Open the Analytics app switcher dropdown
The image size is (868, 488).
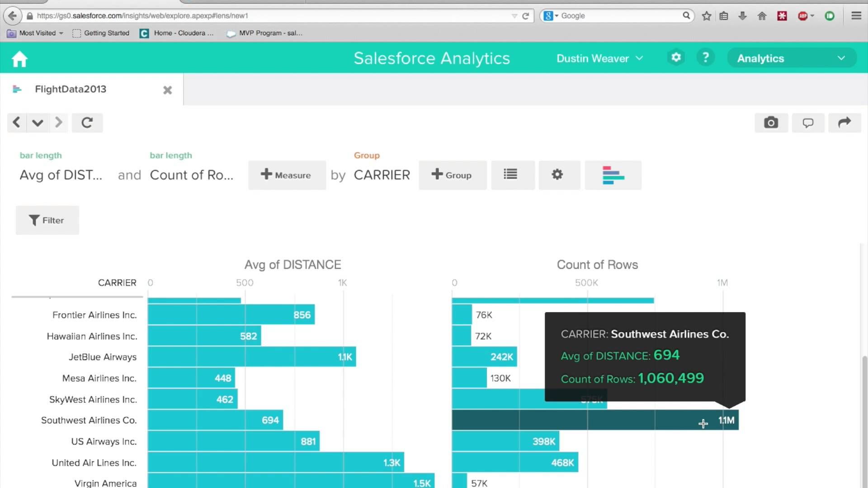click(x=792, y=58)
